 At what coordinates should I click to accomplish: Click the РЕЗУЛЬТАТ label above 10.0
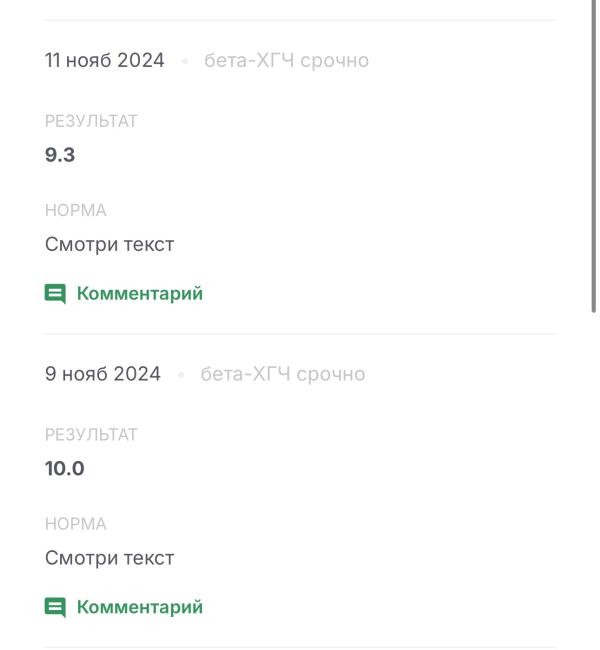pyautogui.click(x=91, y=434)
